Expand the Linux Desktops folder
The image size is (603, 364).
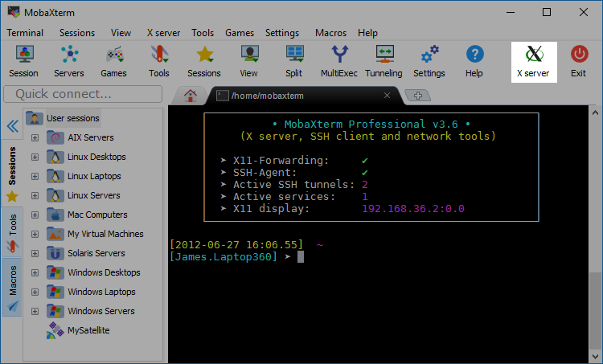pos(35,157)
